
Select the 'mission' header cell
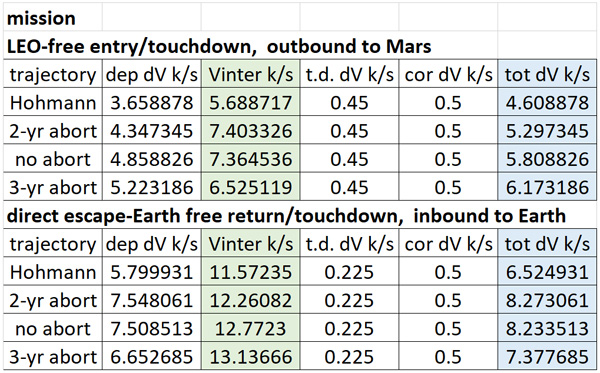pos(53,18)
